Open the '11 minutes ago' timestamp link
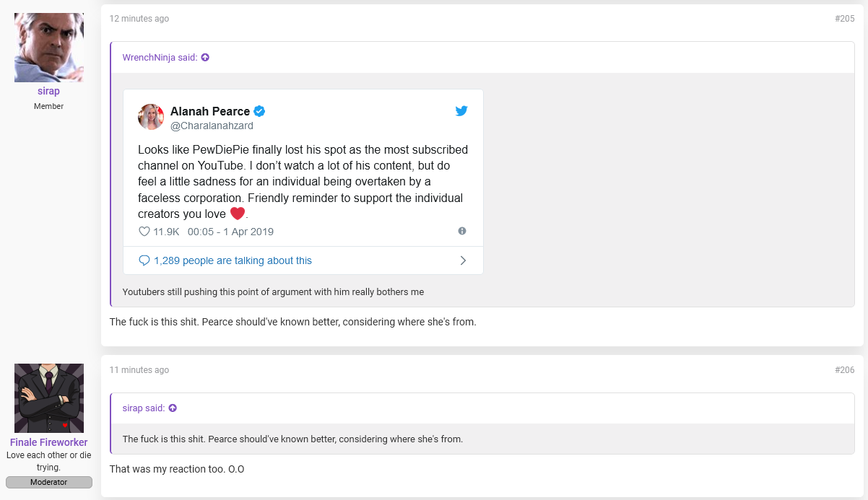Viewport: 868px width, 500px height. tap(139, 370)
